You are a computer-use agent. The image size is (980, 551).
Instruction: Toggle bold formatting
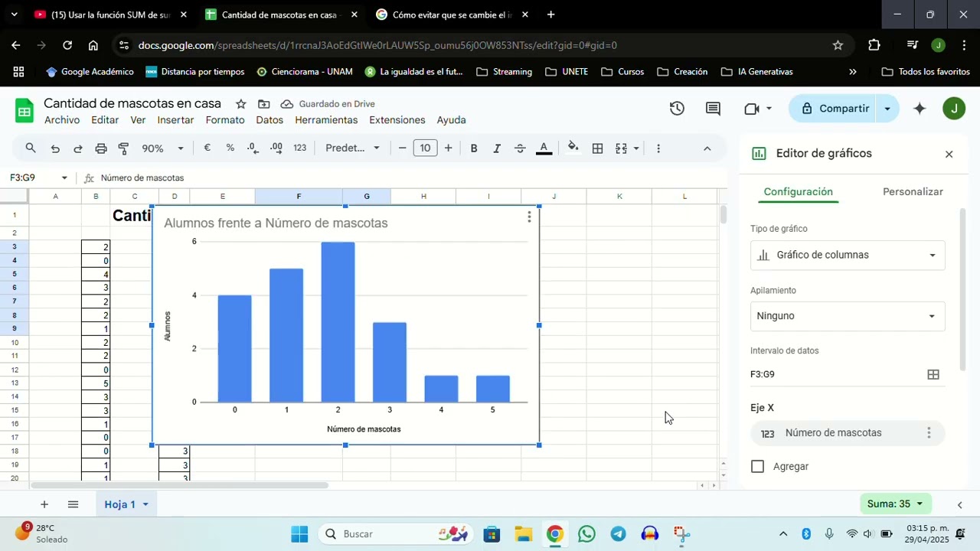[474, 148]
